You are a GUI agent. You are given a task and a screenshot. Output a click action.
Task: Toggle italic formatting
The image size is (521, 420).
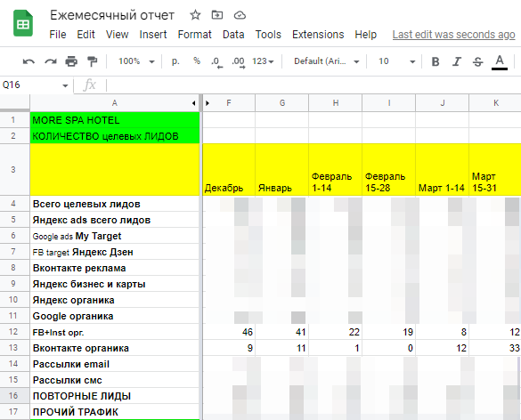(x=457, y=61)
